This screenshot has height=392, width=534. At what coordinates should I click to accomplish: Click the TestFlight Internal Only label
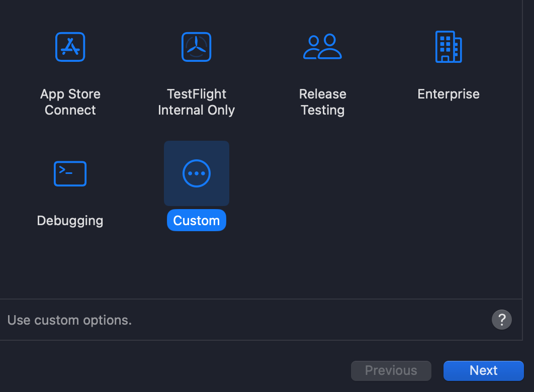click(x=197, y=102)
